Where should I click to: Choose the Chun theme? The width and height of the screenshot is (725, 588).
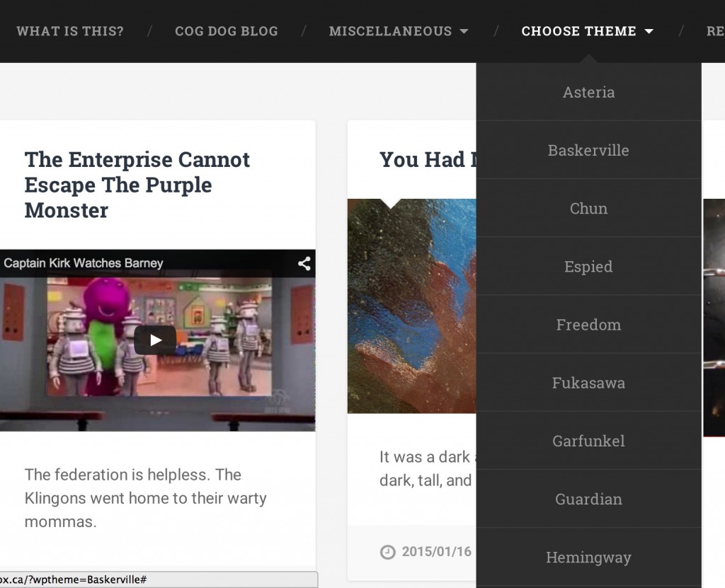coord(588,209)
